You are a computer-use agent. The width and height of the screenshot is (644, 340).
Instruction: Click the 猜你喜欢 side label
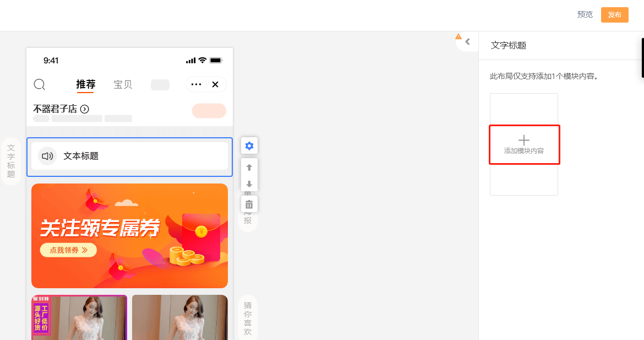[248, 318]
